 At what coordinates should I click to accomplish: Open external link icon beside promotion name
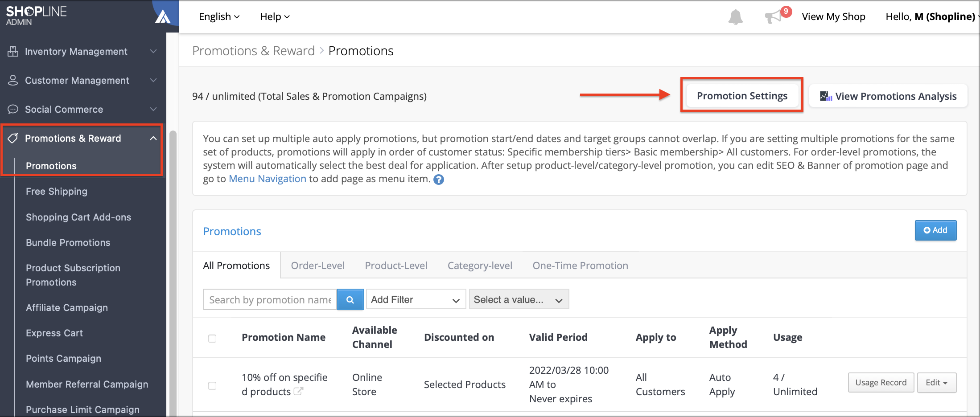[x=298, y=391]
